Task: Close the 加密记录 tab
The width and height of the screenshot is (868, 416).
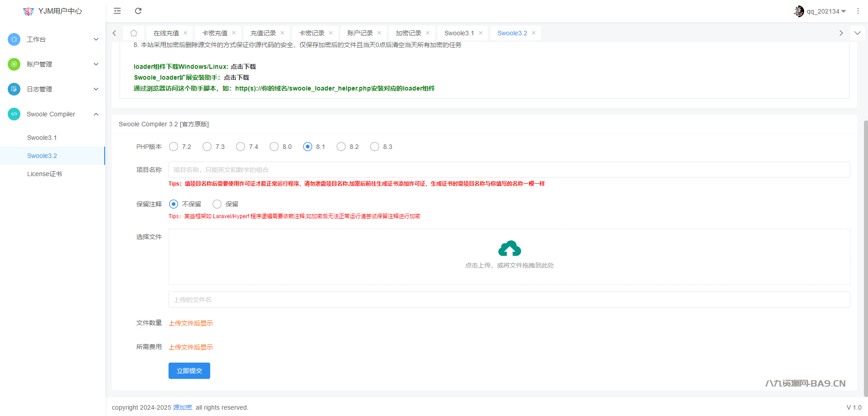Action: (x=428, y=33)
